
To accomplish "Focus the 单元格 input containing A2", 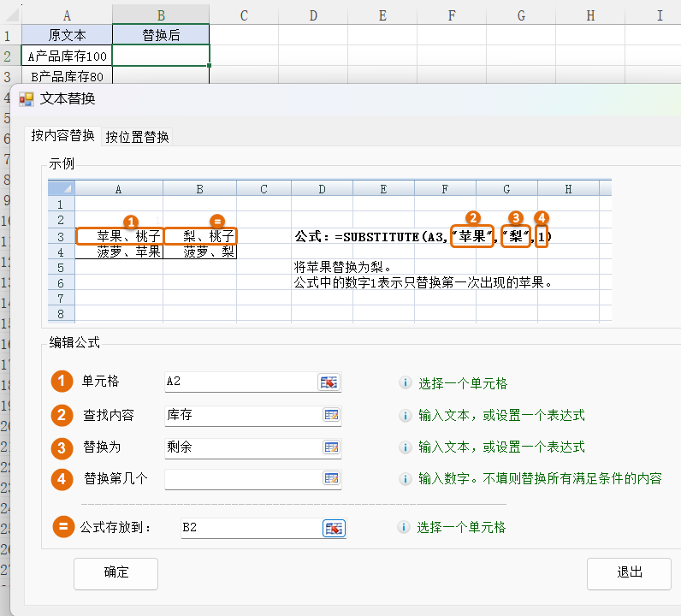I will (x=240, y=382).
